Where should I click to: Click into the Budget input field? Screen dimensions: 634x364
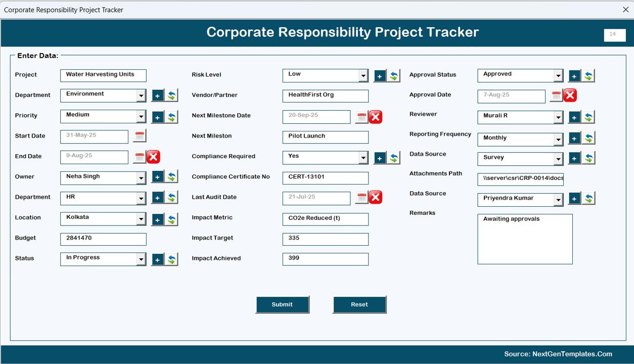point(103,239)
